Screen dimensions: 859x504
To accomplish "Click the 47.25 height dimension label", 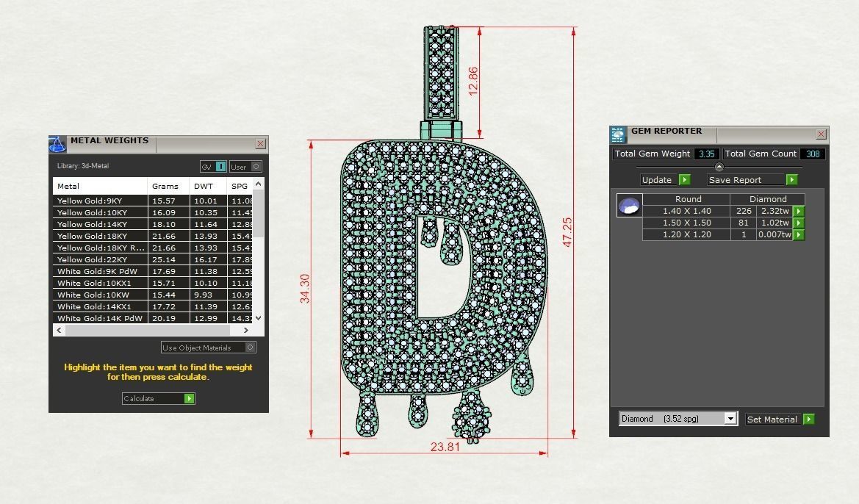I will tap(567, 232).
